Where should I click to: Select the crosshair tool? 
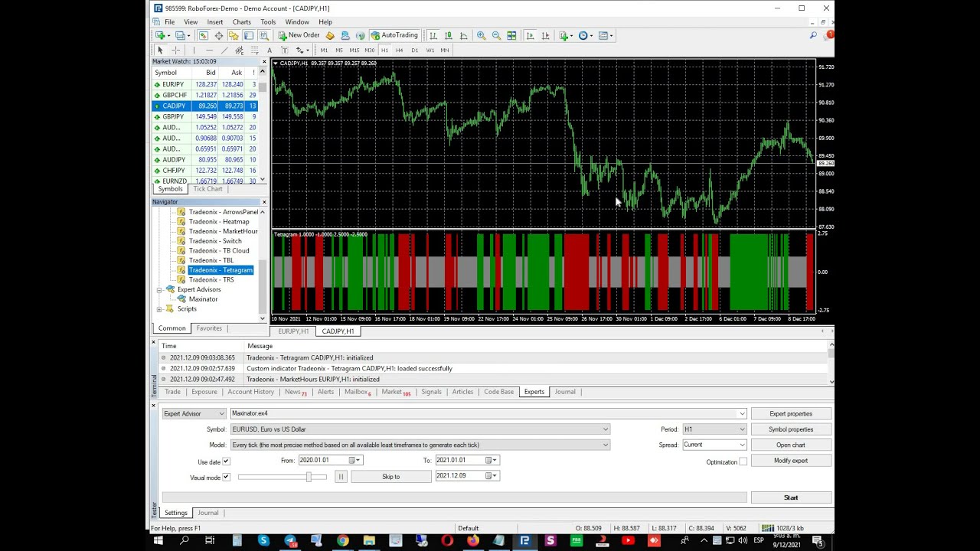pos(175,51)
